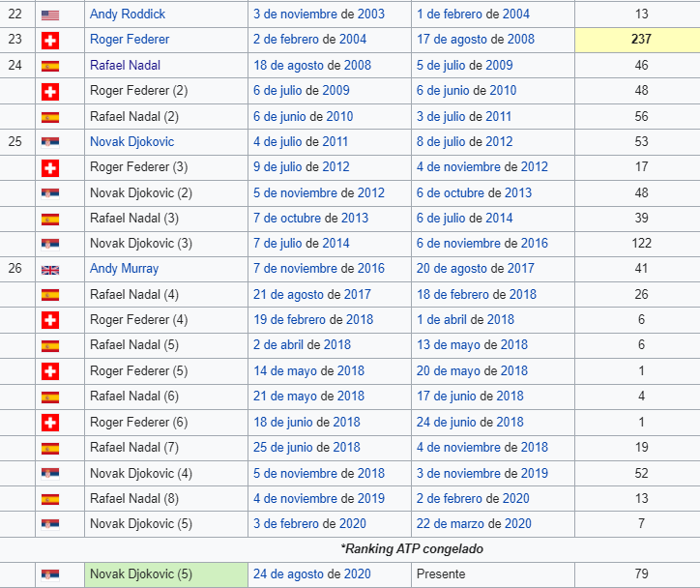This screenshot has width=700, height=588.
Task: Open the 9 de julio de 2012 date link
Action: (302, 167)
